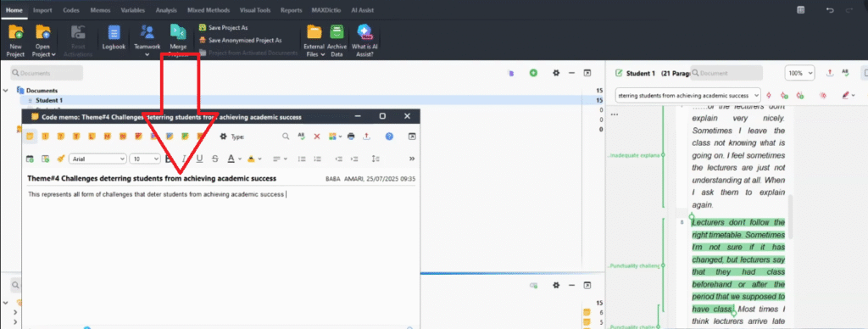Click the Document search field in browser

[726, 73]
